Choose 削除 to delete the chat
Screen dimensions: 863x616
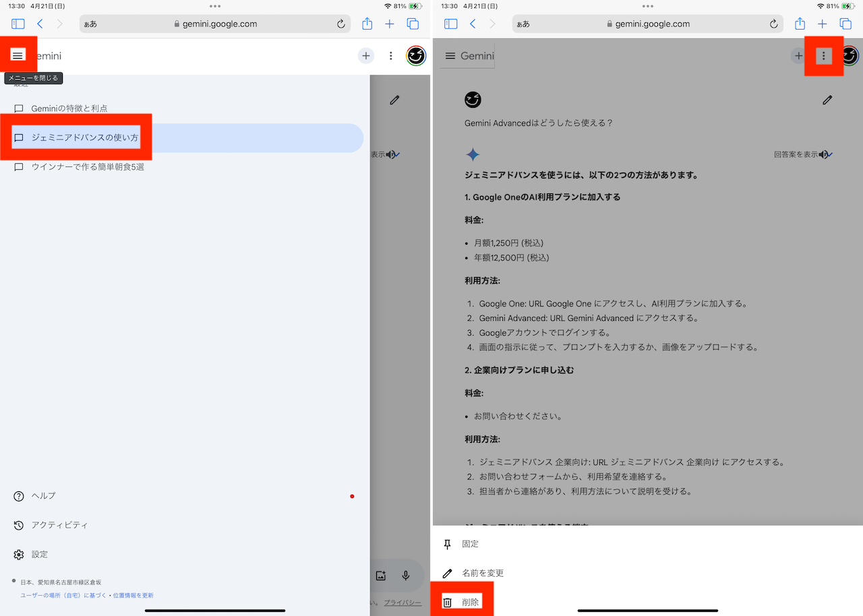647,603
